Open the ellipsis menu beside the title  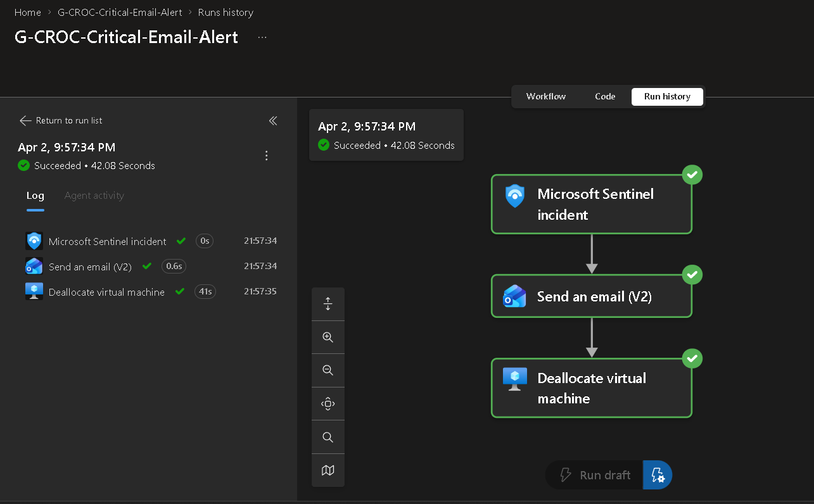click(x=262, y=37)
